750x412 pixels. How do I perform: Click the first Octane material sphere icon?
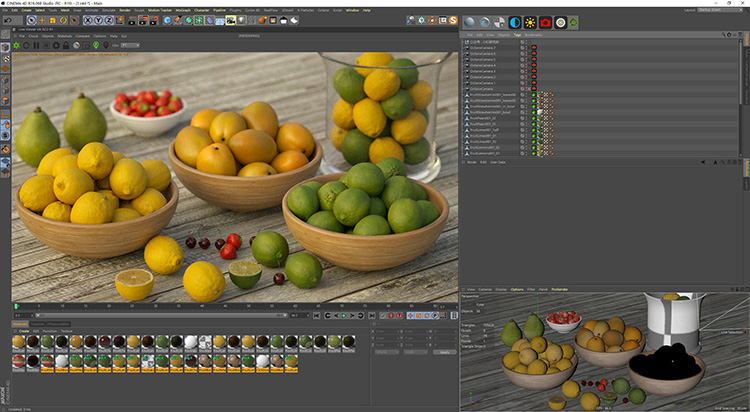click(469, 22)
